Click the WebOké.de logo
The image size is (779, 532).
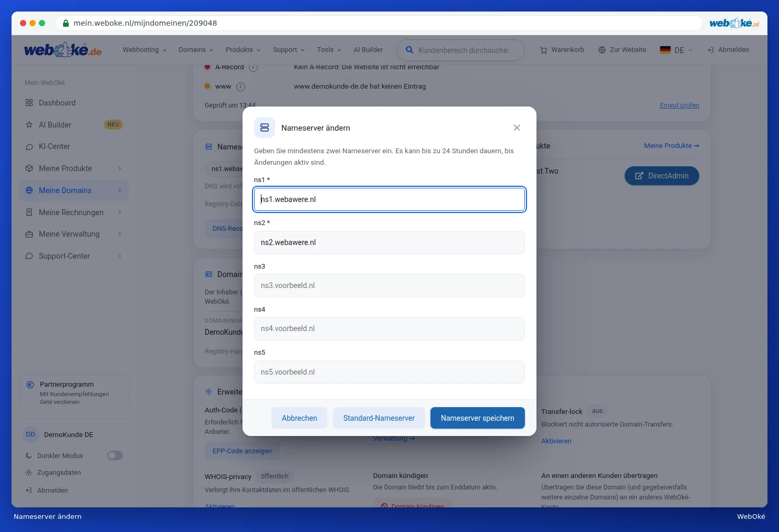[63, 50]
